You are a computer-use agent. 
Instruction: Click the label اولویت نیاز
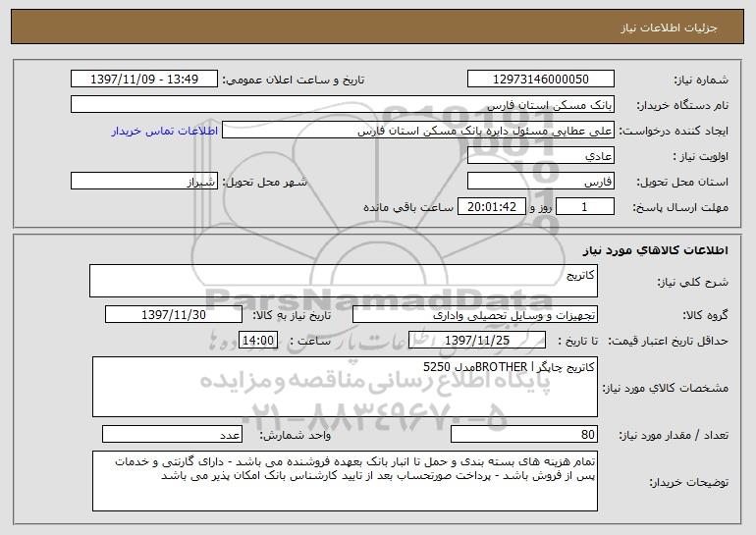(701, 157)
